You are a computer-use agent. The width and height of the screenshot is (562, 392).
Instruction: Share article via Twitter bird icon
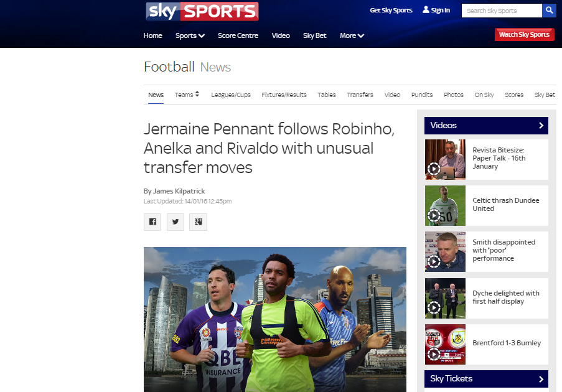176,222
